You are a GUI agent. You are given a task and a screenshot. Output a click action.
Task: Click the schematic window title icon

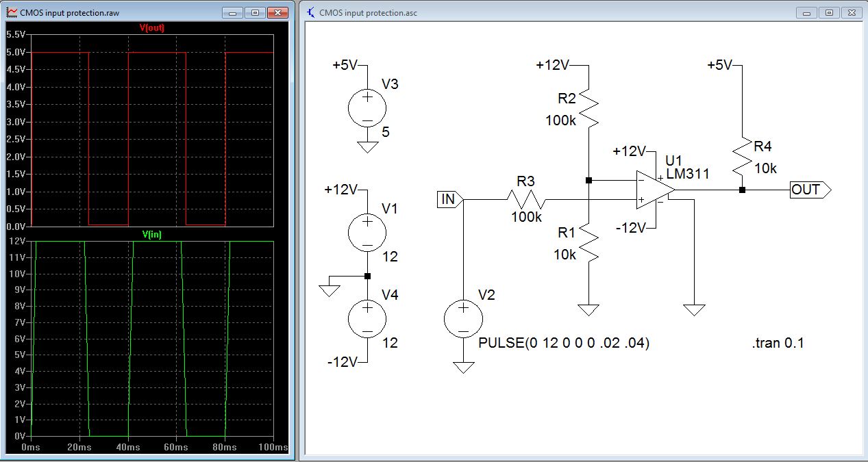312,12
